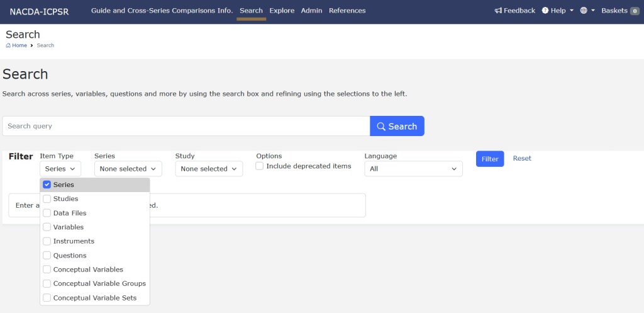Open the Study filter dropdown
This screenshot has width=644, height=313.
click(x=209, y=169)
